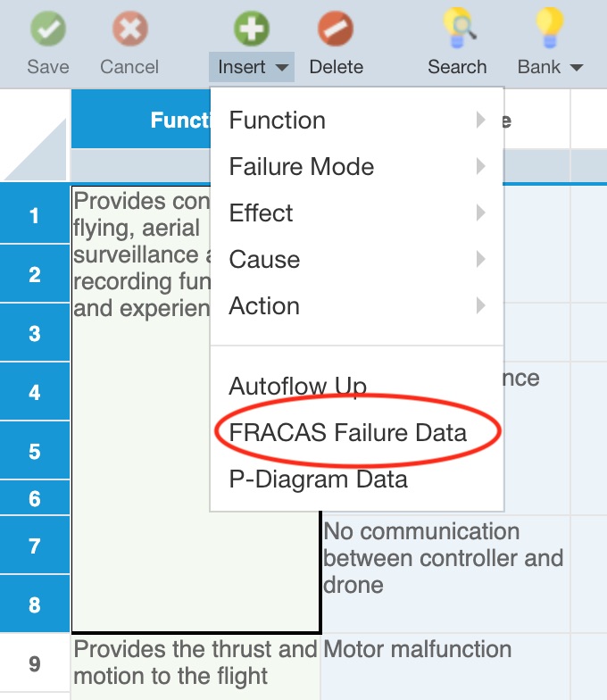Open the Action submenu
This screenshot has width=607, height=700.
[357, 305]
